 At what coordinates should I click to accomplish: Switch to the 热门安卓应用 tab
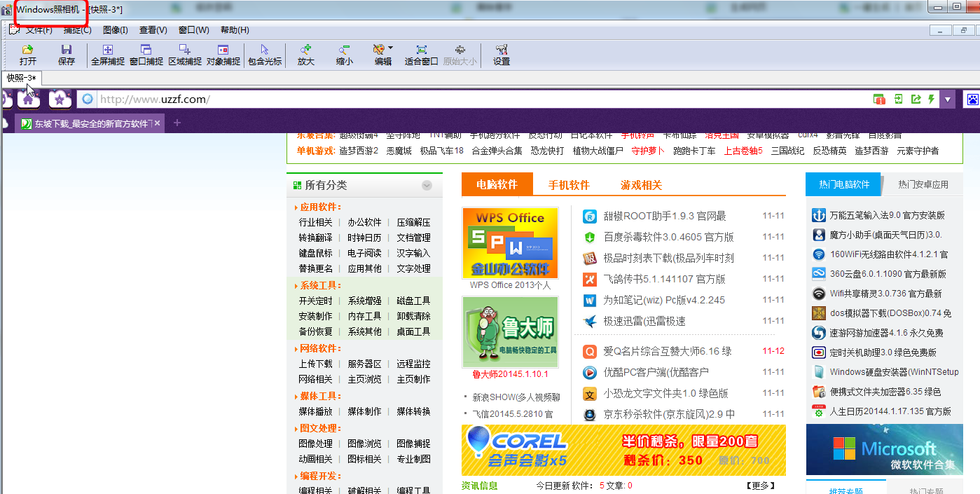click(x=923, y=184)
